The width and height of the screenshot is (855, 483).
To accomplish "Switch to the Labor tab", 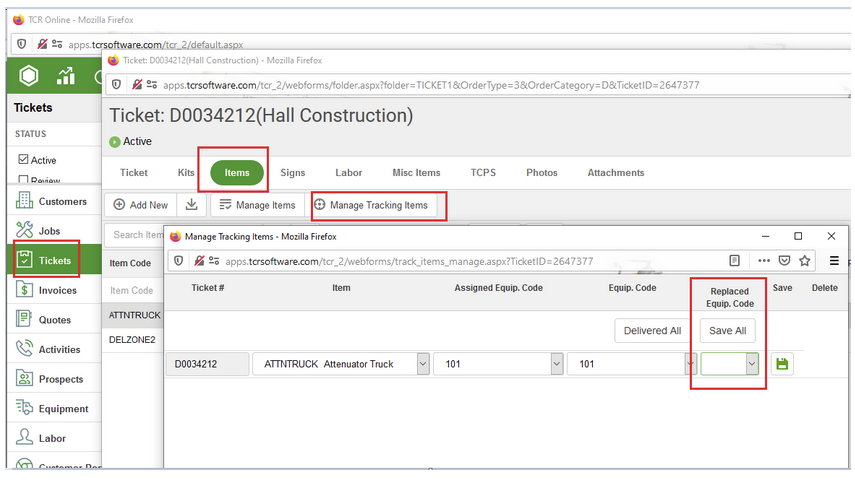I will coord(348,172).
